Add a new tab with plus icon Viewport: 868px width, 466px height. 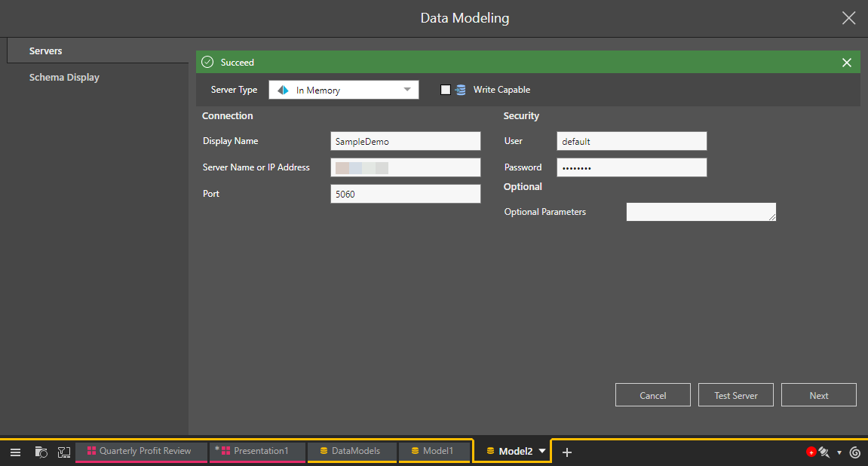[567, 452]
